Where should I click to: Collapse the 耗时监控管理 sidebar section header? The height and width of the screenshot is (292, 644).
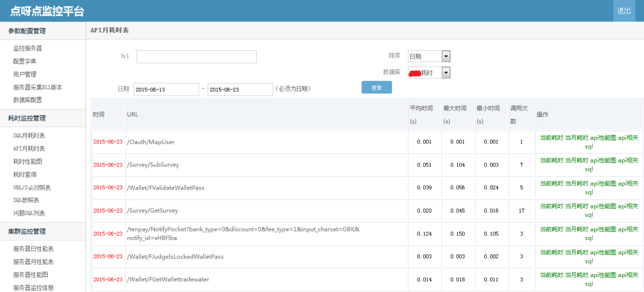tap(43, 118)
